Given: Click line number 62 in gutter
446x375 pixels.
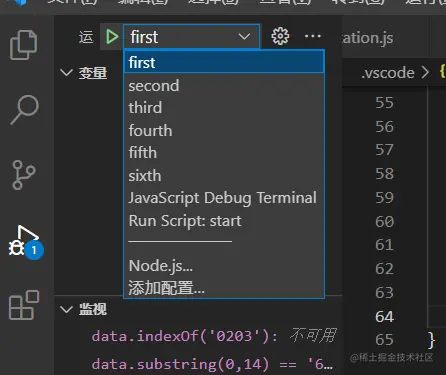Looking at the screenshot, I should [384, 269].
